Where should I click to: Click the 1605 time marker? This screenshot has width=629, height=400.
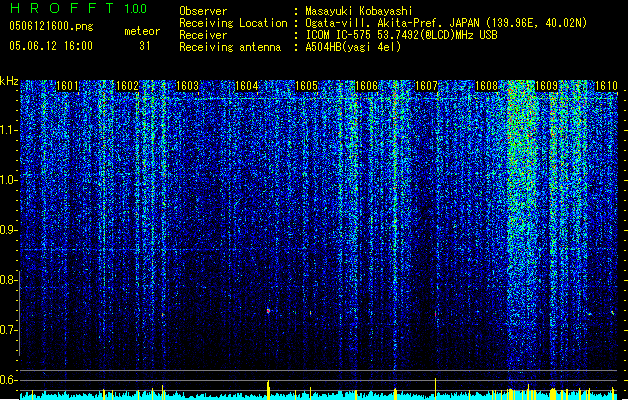point(306,86)
